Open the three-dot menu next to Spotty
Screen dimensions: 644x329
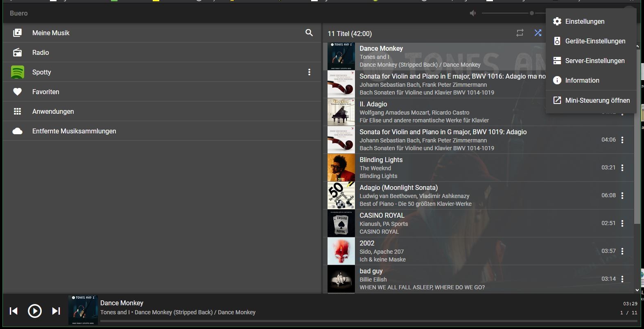(x=309, y=72)
